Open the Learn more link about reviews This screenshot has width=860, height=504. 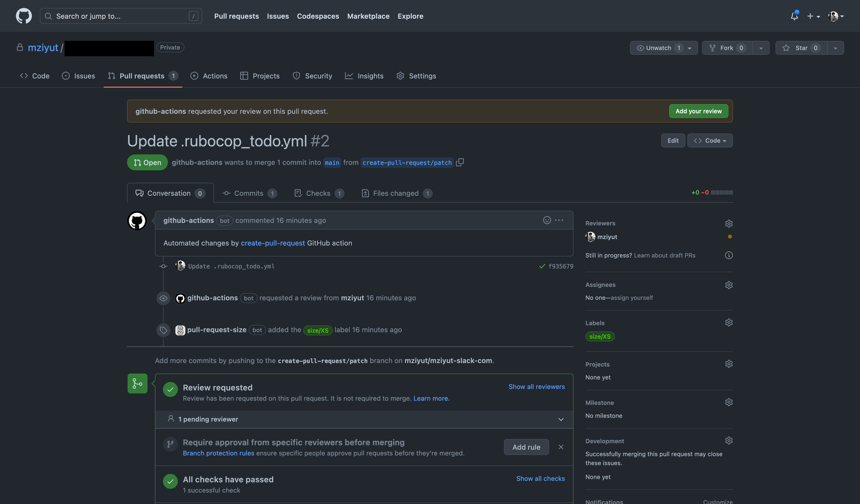[431, 398]
